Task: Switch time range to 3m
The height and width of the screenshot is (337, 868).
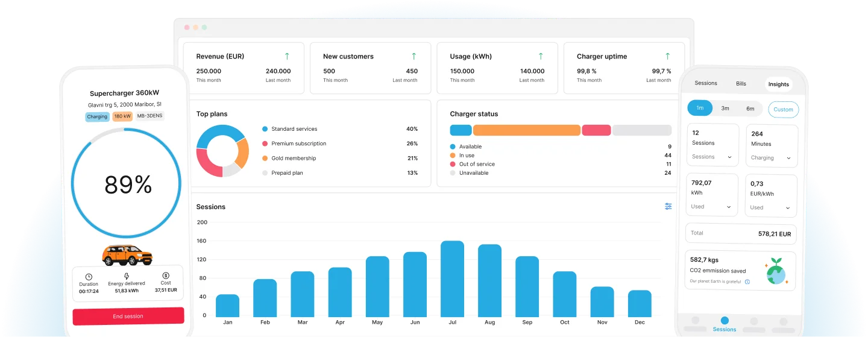Action: (x=725, y=109)
